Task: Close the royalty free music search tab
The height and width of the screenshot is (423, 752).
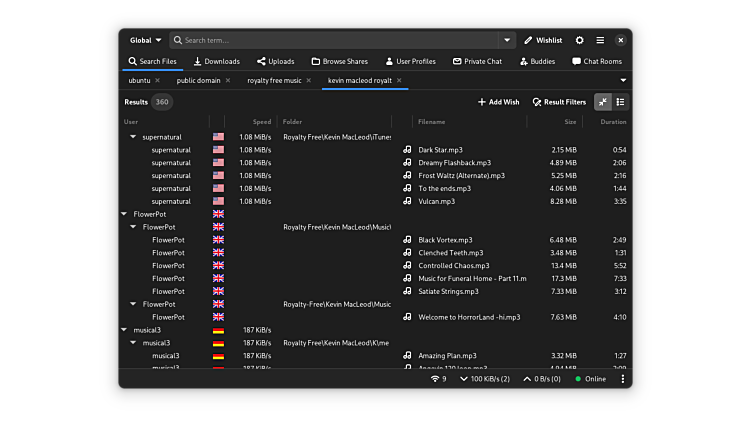Action: pos(309,80)
